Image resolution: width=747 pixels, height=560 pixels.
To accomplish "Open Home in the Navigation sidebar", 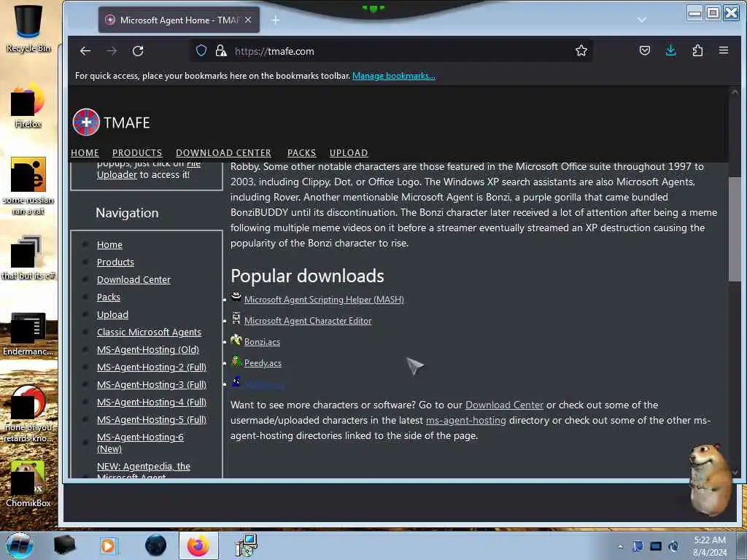I will pyautogui.click(x=109, y=245).
